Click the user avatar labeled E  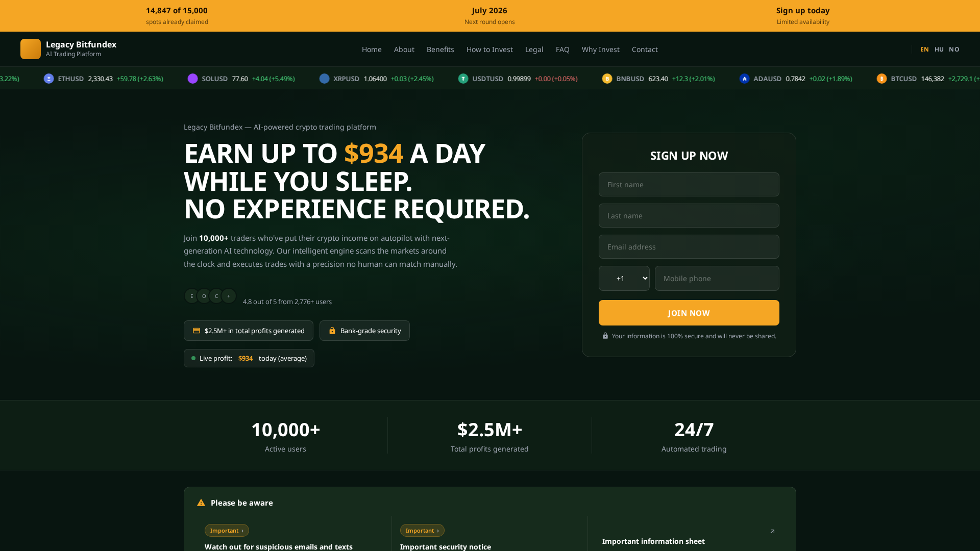(x=191, y=296)
